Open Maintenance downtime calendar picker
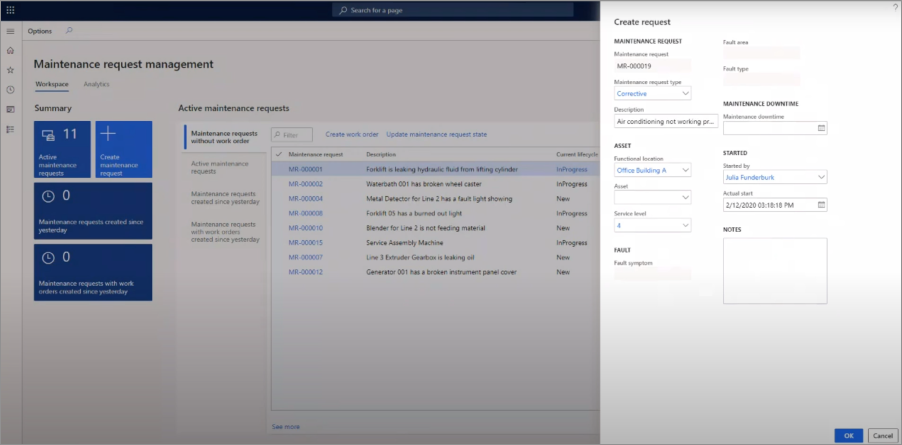 pyautogui.click(x=821, y=128)
